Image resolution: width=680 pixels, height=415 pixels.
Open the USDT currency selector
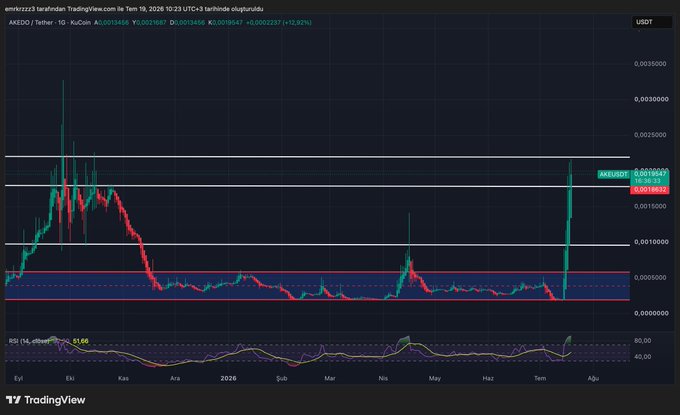point(651,22)
